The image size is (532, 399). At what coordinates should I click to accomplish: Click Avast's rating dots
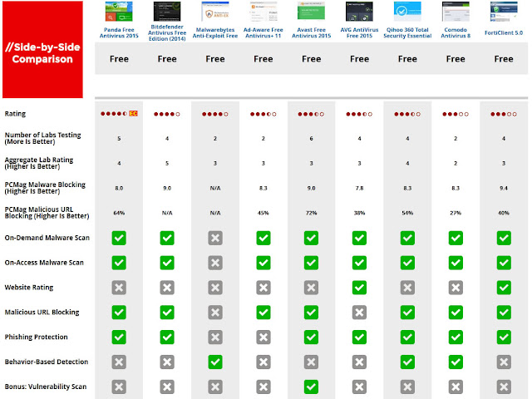(311, 115)
